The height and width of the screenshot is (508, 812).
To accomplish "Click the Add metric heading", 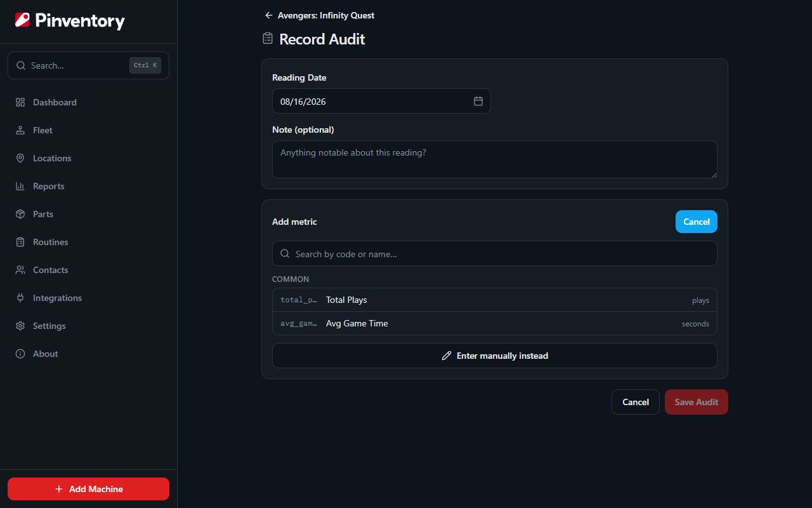I will pyautogui.click(x=294, y=222).
